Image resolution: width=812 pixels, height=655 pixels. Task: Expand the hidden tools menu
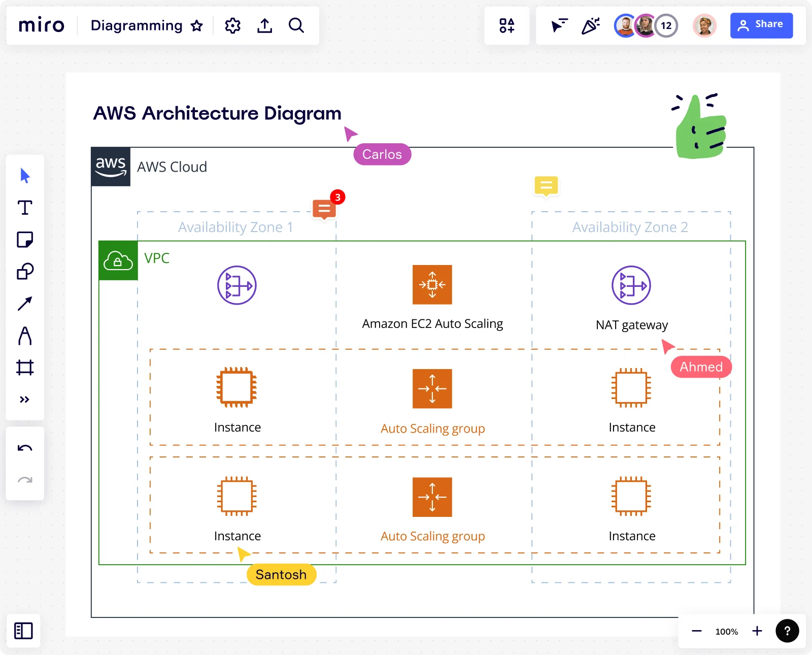[x=24, y=399]
